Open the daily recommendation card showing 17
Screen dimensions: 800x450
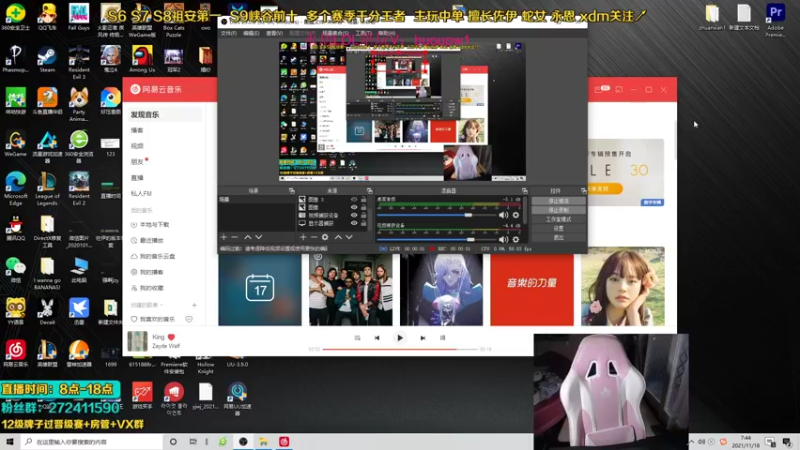[260, 289]
